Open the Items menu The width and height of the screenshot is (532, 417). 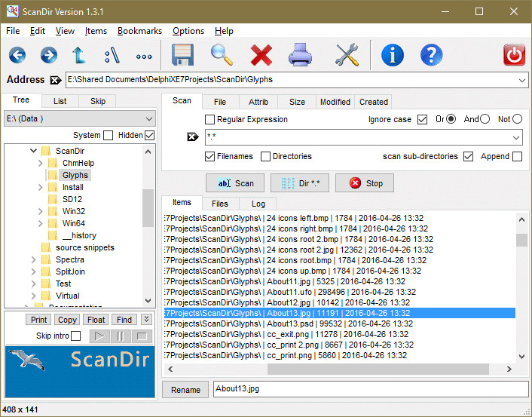pos(96,31)
